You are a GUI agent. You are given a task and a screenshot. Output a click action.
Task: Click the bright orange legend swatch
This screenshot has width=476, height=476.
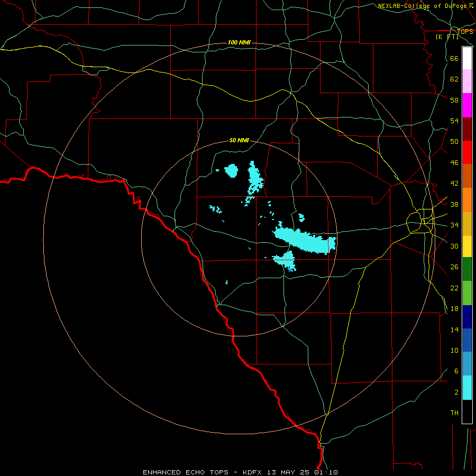467,200
